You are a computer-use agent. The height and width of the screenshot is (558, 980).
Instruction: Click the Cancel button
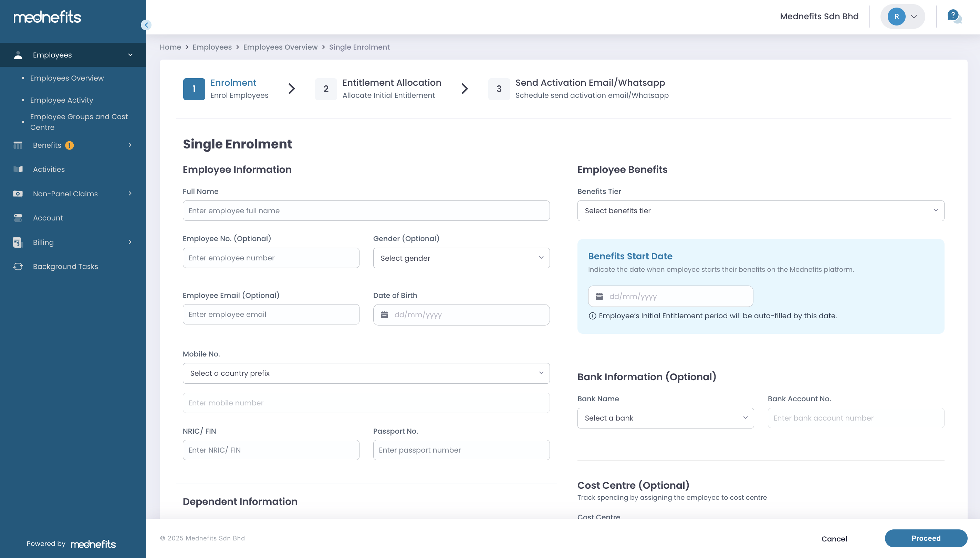pyautogui.click(x=834, y=539)
